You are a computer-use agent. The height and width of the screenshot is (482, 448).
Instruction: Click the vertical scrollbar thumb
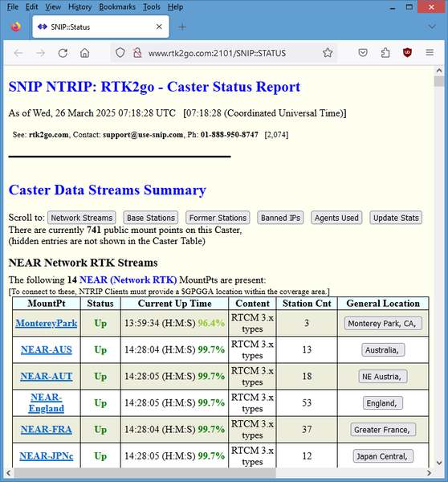coord(439,81)
